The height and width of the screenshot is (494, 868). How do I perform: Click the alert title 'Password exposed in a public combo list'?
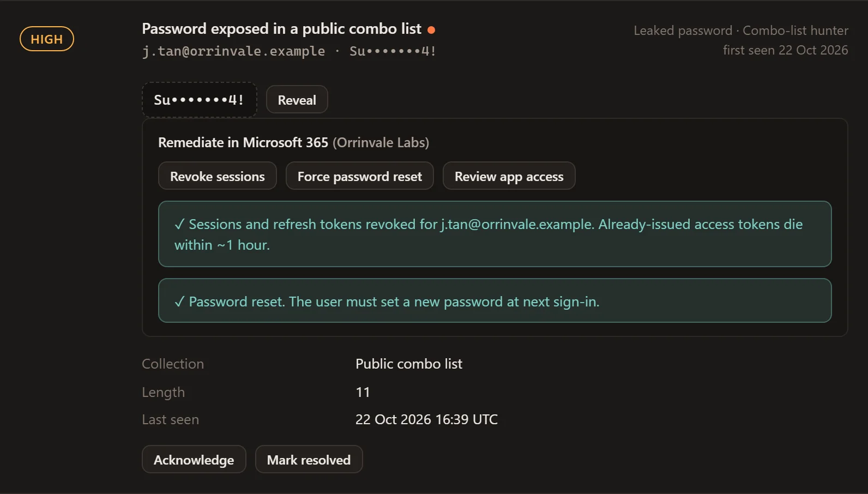(x=281, y=28)
